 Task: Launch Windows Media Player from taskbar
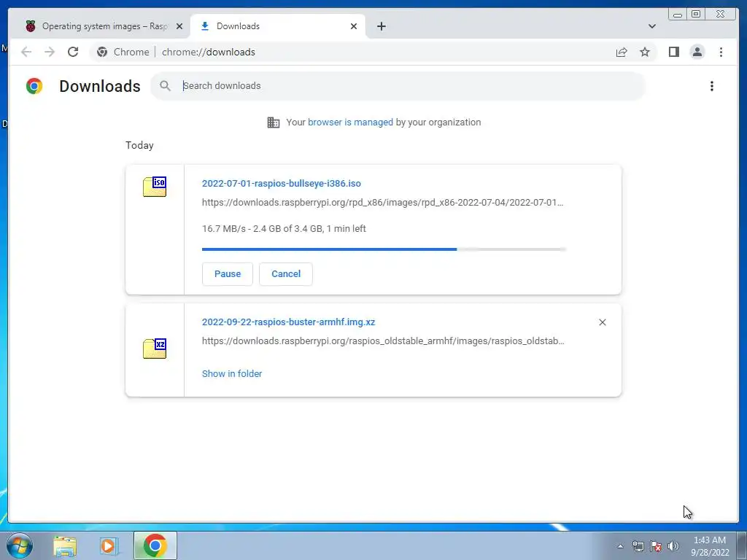[109, 546]
